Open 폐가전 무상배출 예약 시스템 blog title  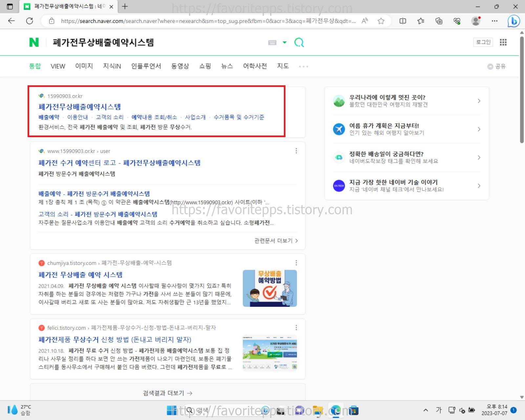(x=80, y=275)
